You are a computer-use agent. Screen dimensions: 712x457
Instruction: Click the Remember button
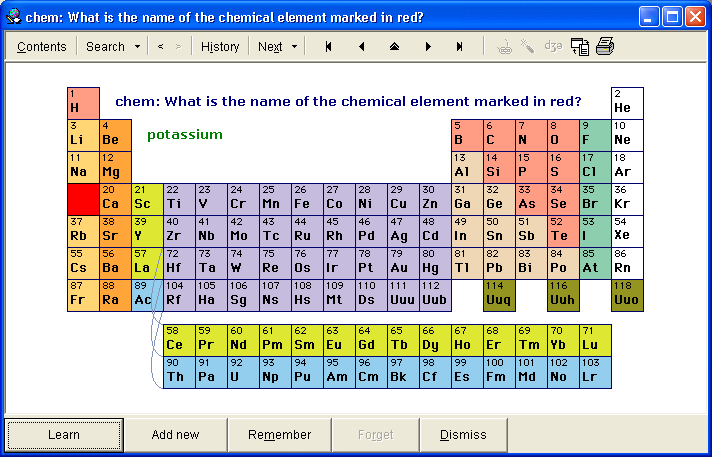[280, 435]
